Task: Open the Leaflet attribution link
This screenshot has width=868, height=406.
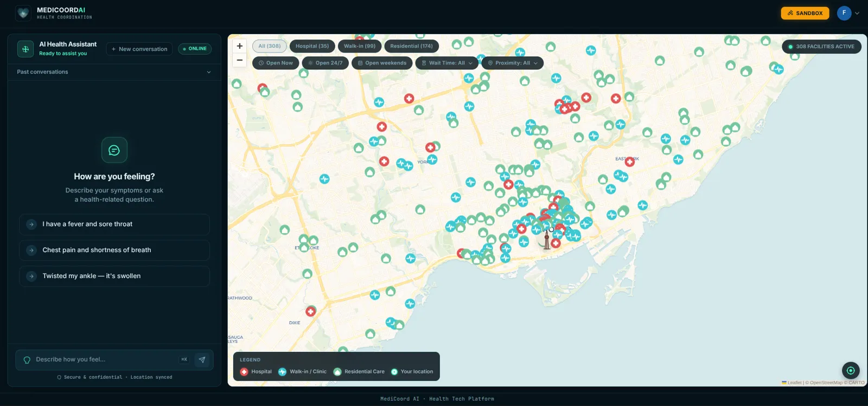Action: click(x=792, y=383)
